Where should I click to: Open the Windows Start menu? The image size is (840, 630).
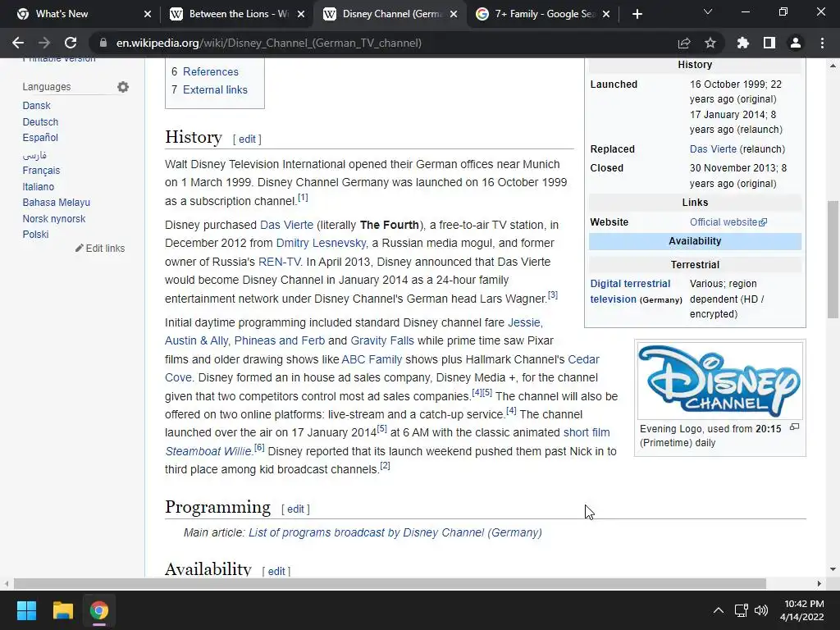(x=26, y=610)
